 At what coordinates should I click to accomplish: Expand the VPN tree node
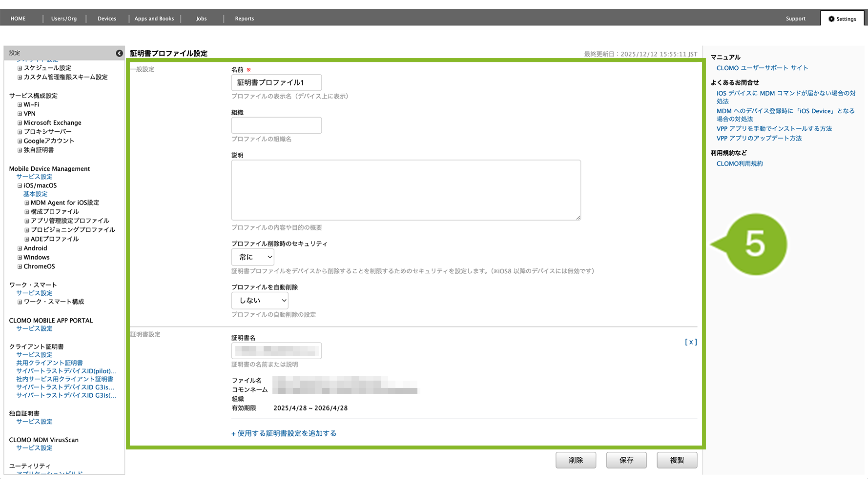20,114
